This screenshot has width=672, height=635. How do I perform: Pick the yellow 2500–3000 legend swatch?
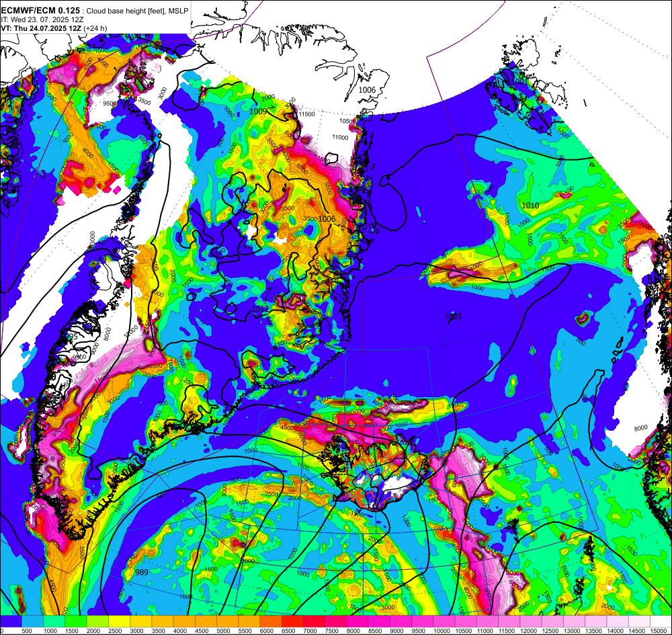(120, 622)
